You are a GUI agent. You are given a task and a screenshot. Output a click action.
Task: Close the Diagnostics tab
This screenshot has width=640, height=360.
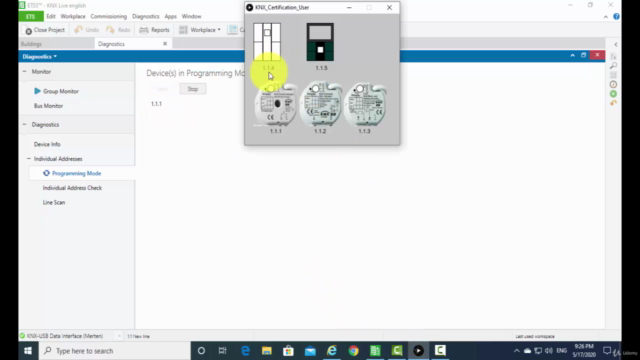click(165, 44)
